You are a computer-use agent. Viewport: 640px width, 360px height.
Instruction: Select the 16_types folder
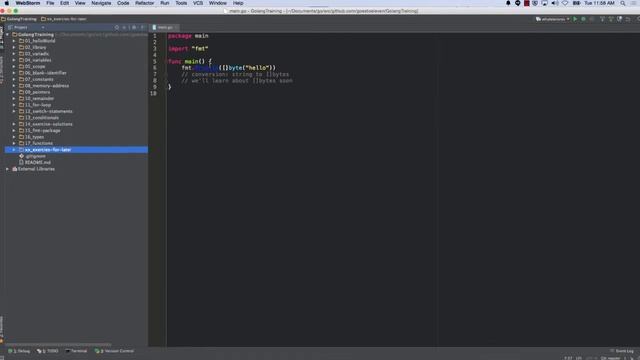click(x=34, y=137)
